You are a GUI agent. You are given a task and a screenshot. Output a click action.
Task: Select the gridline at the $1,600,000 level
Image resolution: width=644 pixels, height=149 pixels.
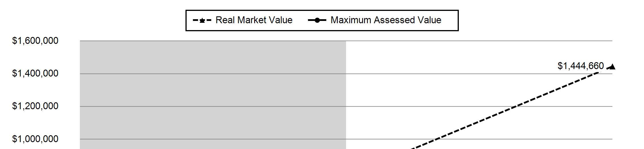[346, 41]
